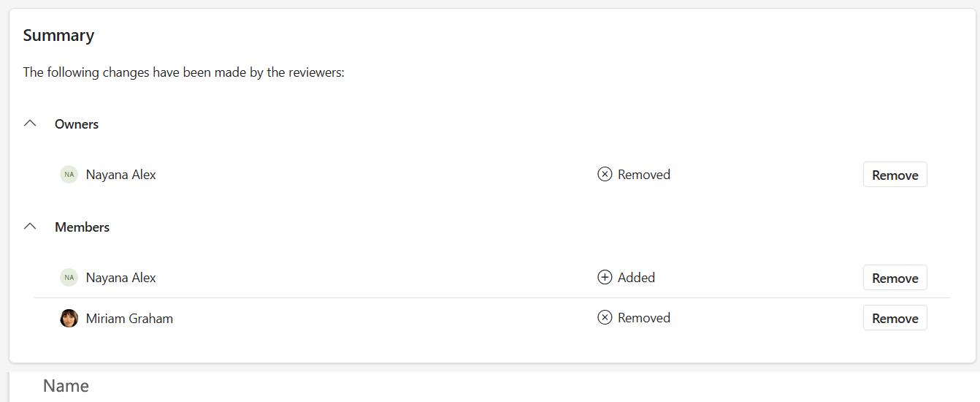The width and height of the screenshot is (980, 402).
Task: Click Nayana Alex avatar under Owners
Action: tap(69, 175)
